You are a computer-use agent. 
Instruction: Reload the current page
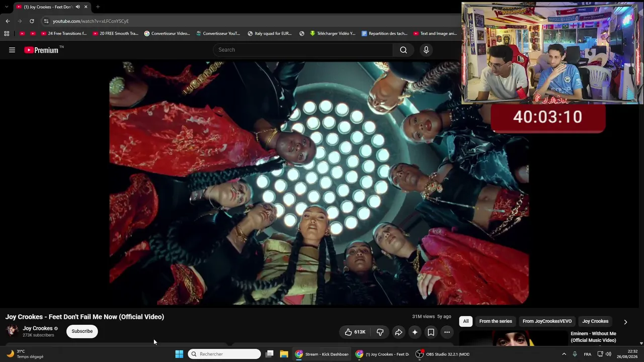pyautogui.click(x=32, y=21)
